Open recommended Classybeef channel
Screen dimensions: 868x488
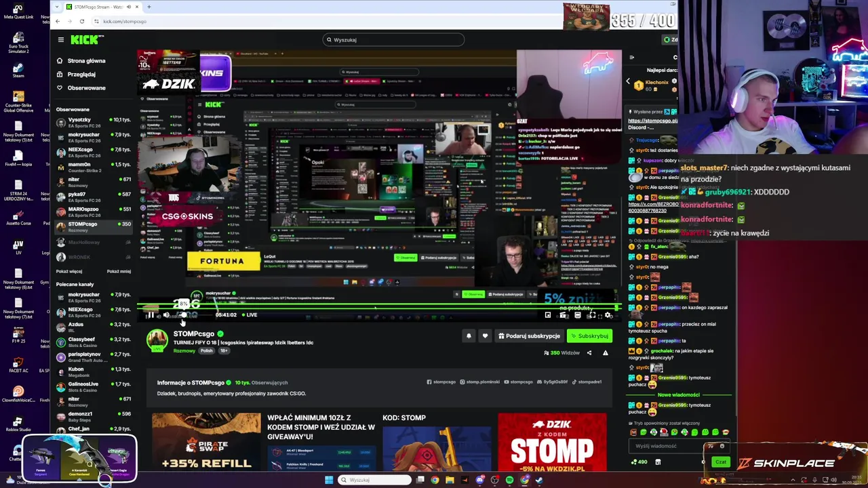pyautogui.click(x=94, y=342)
